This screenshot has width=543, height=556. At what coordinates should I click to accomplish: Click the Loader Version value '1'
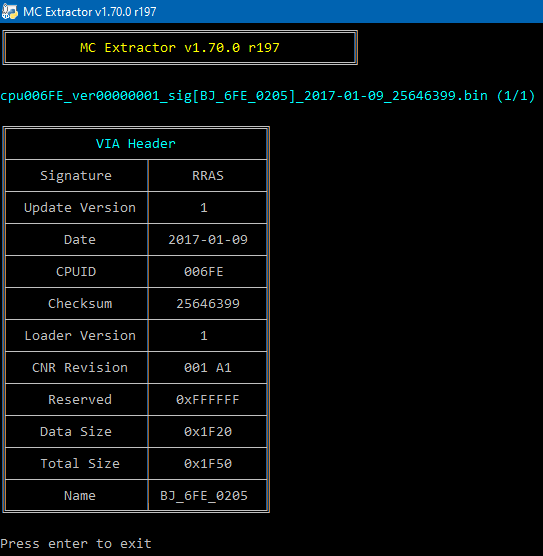tap(204, 336)
